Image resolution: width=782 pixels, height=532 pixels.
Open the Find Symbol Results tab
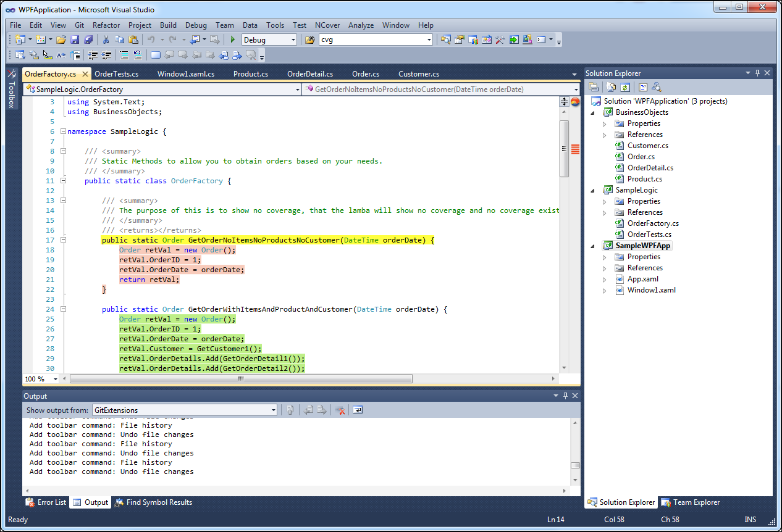tap(153, 502)
